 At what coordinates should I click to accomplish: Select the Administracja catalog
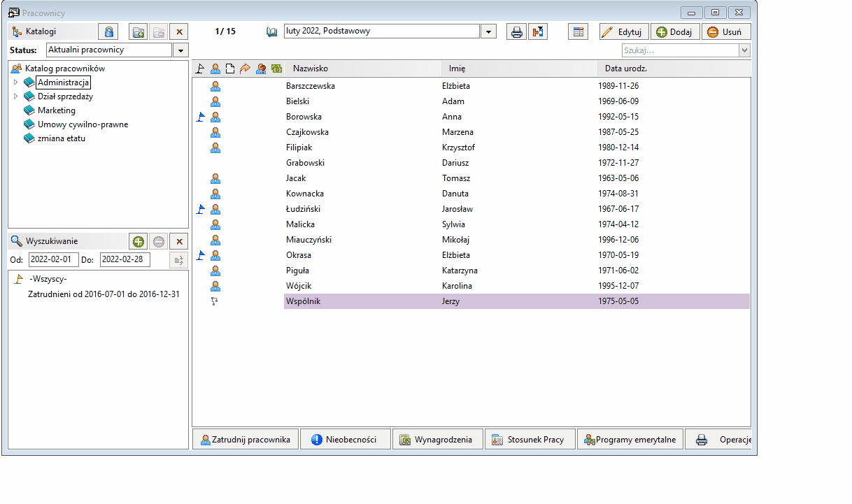[x=64, y=82]
